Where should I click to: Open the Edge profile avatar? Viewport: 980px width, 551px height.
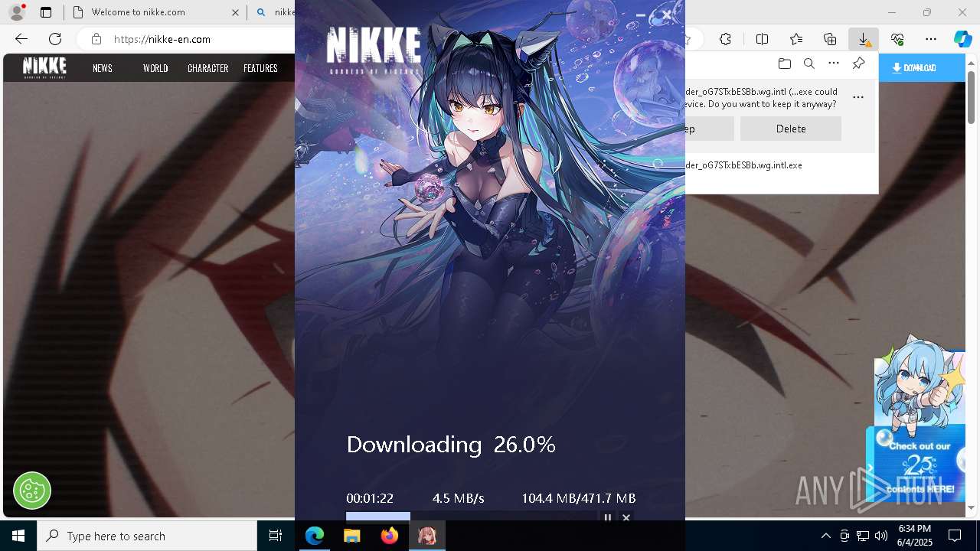tap(16, 12)
